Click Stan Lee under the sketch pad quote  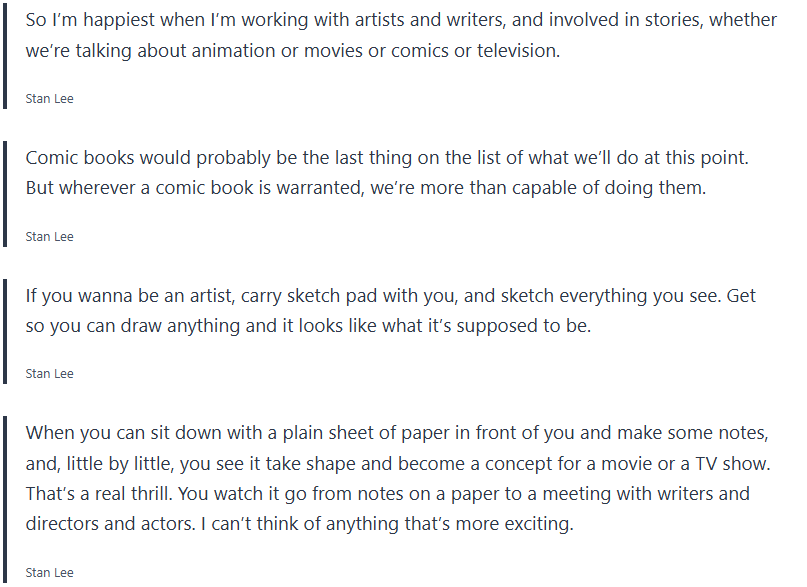pos(49,374)
